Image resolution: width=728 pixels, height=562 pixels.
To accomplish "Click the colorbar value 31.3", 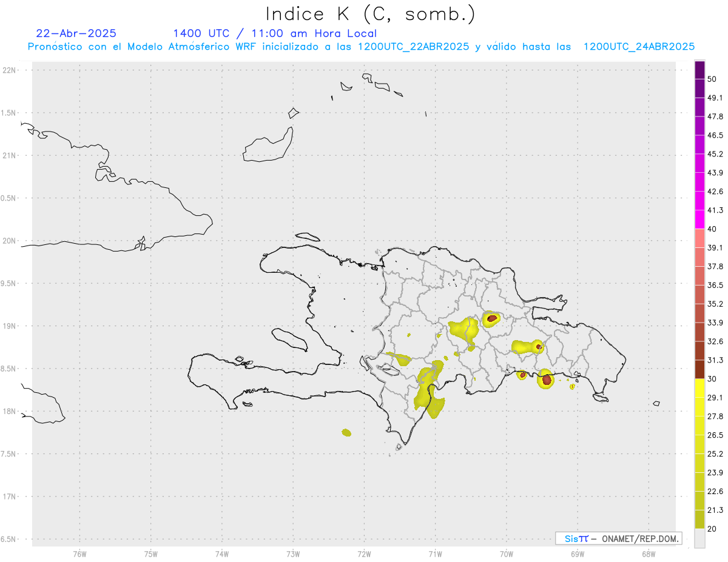I will [715, 360].
